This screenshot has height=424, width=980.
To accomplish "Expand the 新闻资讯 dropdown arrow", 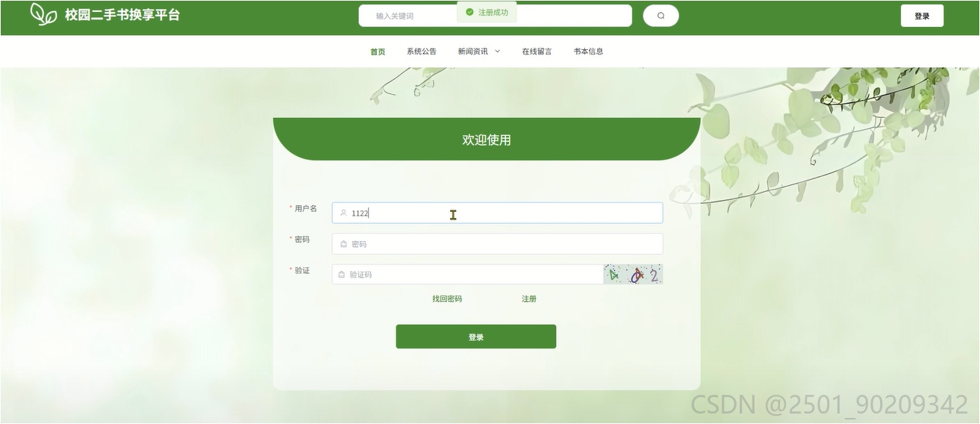I will click(x=498, y=52).
